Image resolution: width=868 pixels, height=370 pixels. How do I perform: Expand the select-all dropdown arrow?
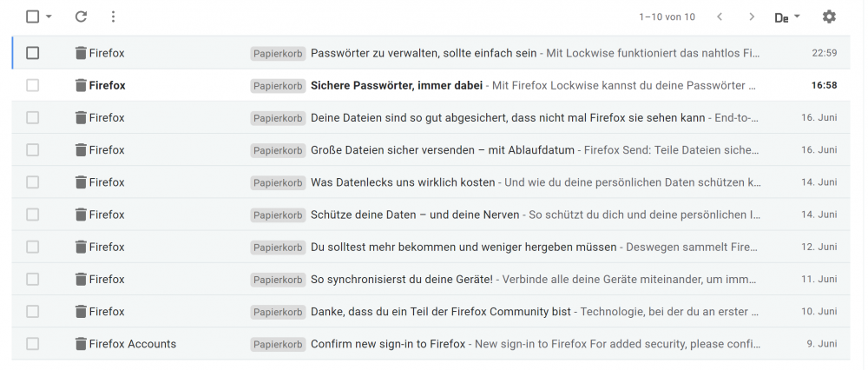[x=49, y=17]
